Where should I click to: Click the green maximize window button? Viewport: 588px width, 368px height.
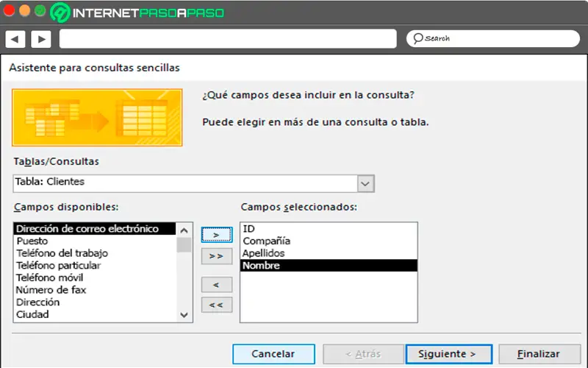[x=40, y=10]
